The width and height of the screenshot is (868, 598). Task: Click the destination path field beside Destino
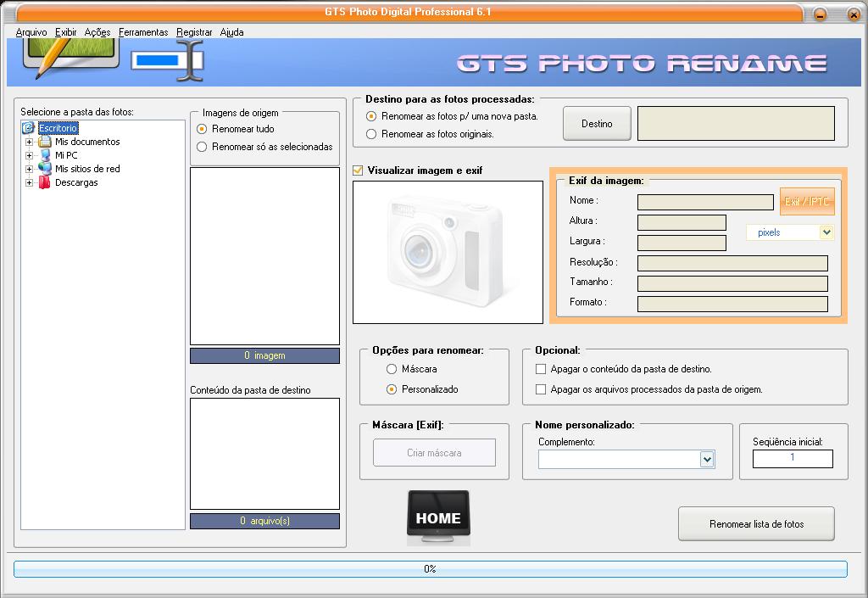(x=737, y=124)
